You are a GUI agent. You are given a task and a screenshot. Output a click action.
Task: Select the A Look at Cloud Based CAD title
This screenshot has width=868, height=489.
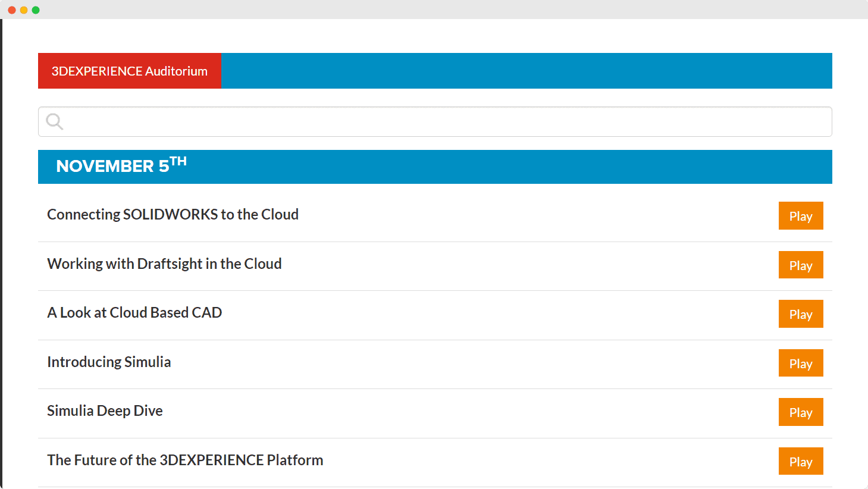[134, 312]
